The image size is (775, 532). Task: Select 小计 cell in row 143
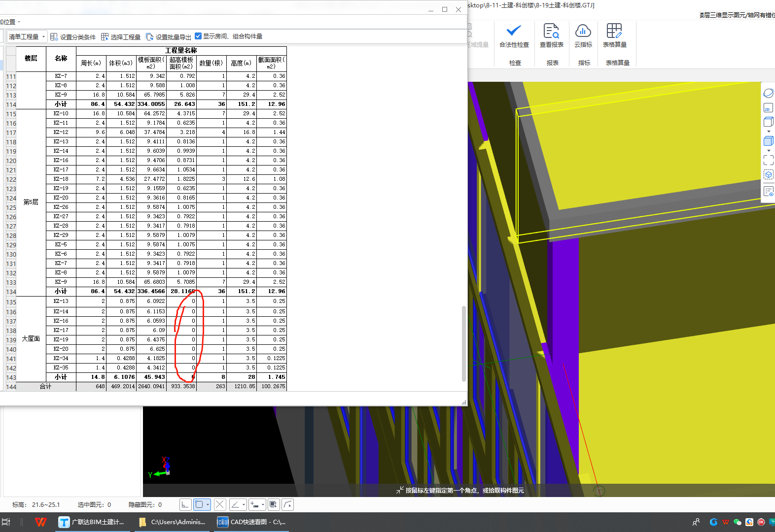(x=61, y=377)
